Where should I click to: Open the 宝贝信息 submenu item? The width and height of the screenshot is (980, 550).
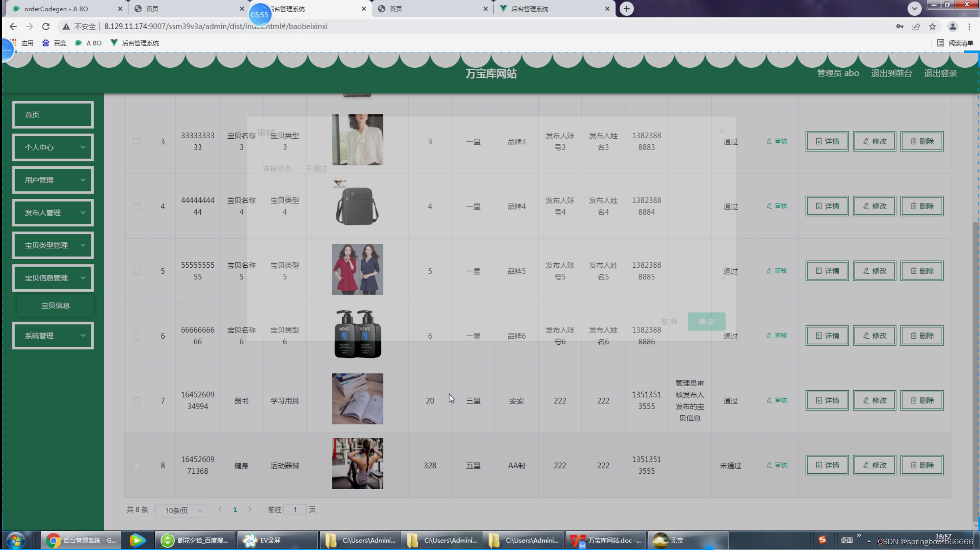(x=56, y=305)
